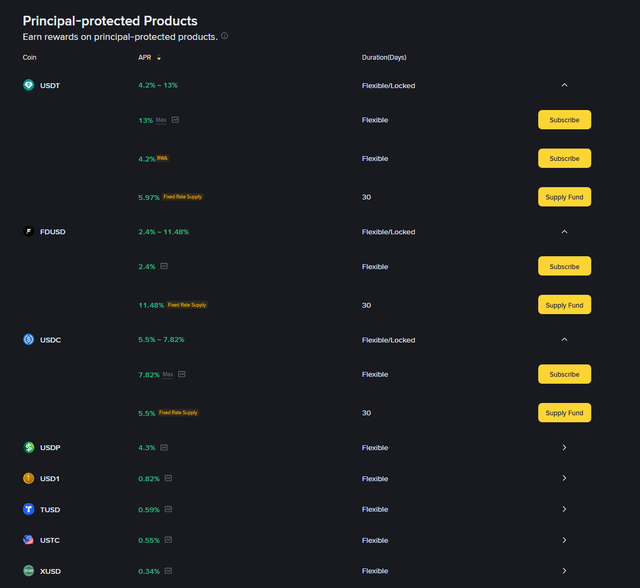This screenshot has height=588, width=640.
Task: Collapse the FDUSD product row
Action: pos(564,232)
